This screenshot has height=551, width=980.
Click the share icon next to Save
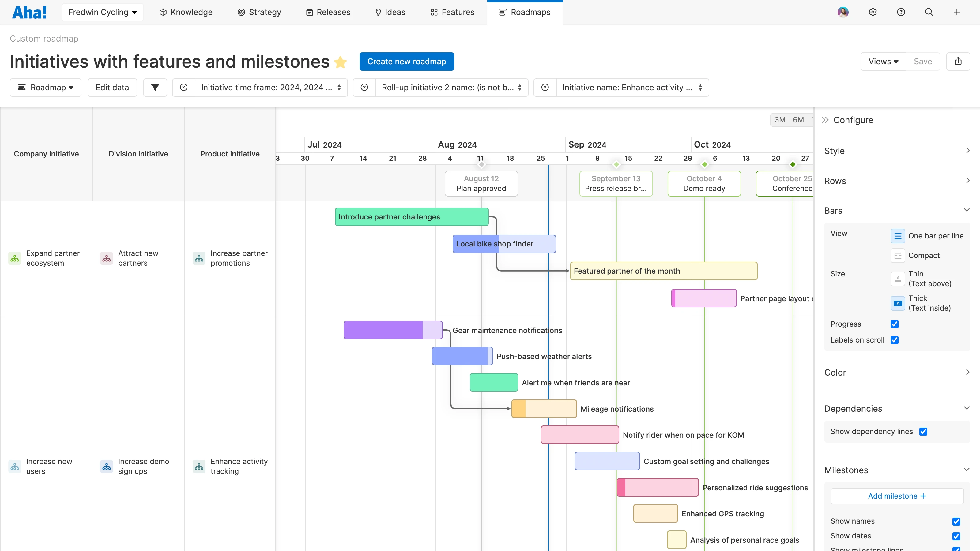coord(958,61)
